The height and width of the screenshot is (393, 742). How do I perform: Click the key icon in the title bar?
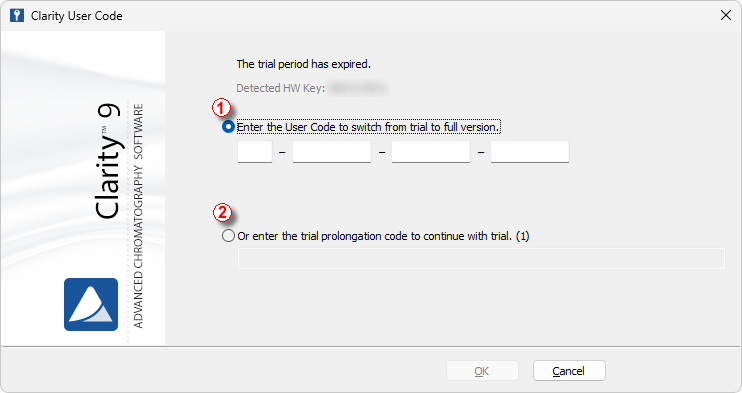click(17, 16)
